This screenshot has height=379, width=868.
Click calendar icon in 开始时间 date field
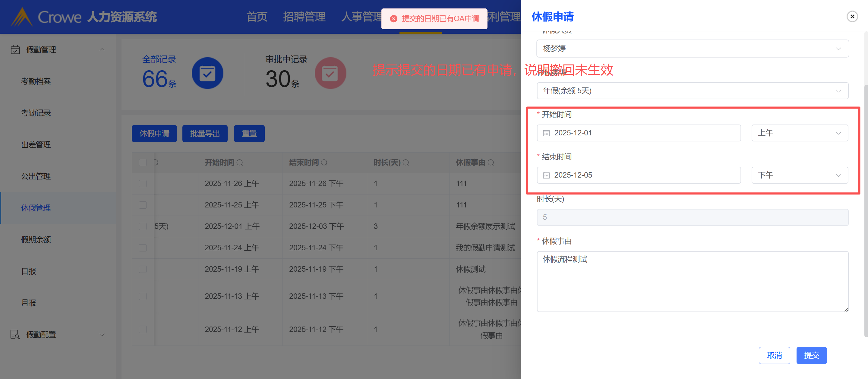tap(546, 133)
